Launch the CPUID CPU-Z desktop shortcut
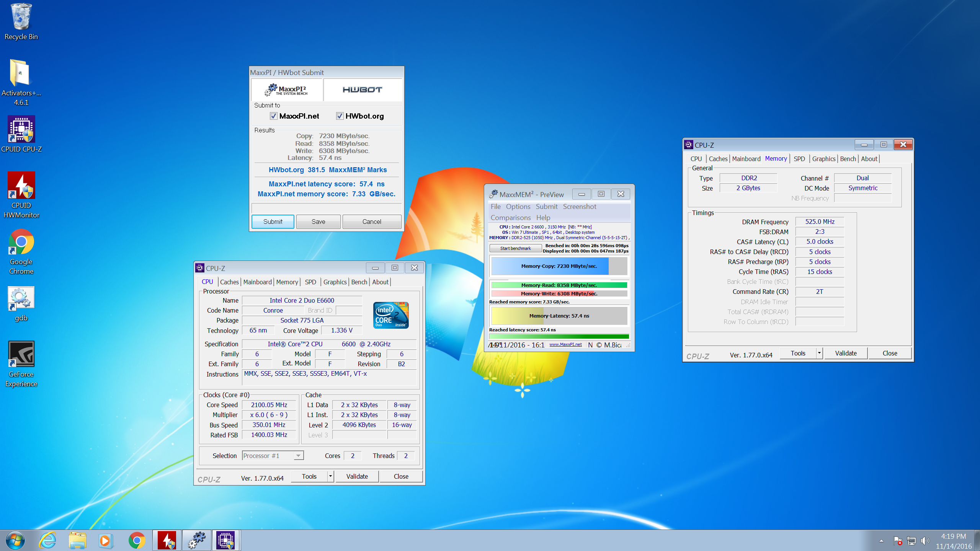980x551 pixels. point(21,134)
